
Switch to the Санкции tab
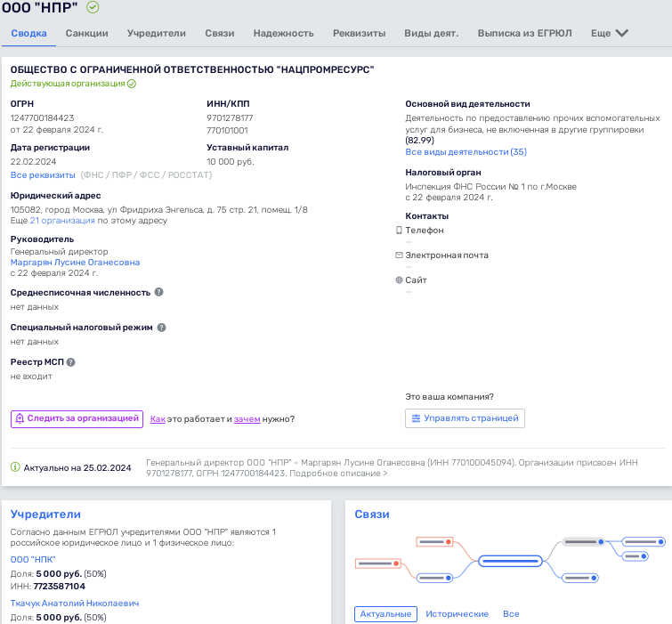(x=86, y=33)
